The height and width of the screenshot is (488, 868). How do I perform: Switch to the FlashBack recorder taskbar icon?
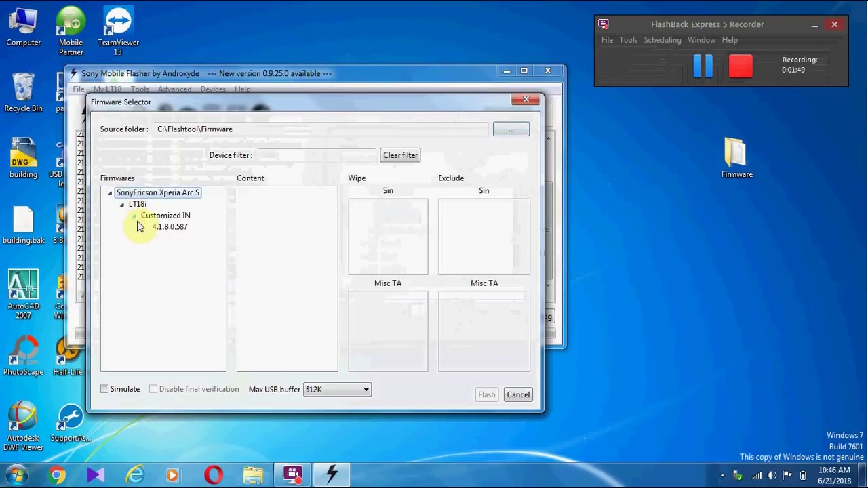pos(292,475)
